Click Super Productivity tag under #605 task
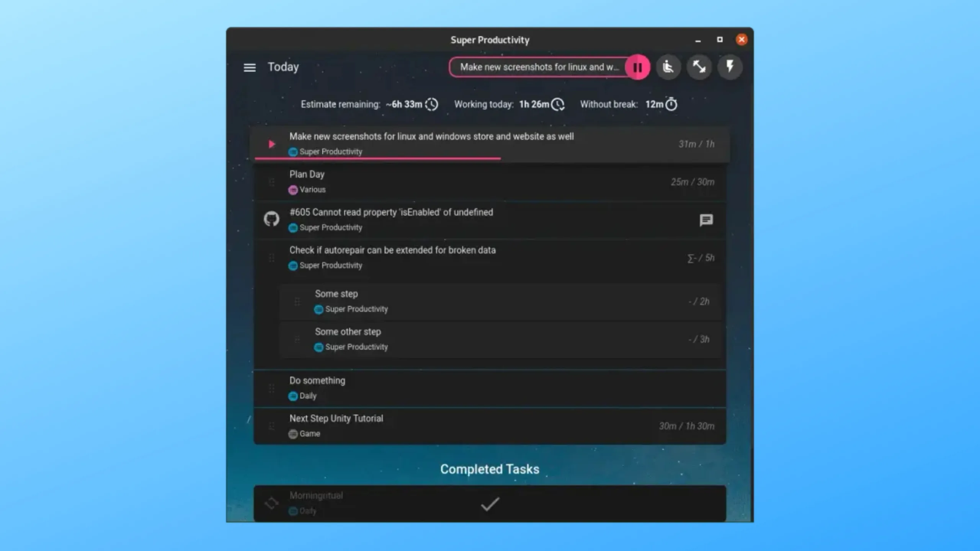Screen dimensions: 980x551 coord(325,228)
